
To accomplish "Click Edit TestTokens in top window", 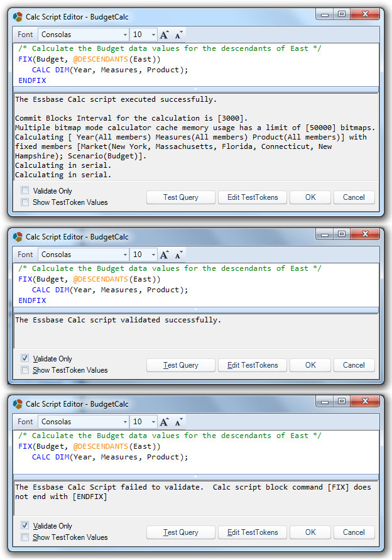I will 253,197.
